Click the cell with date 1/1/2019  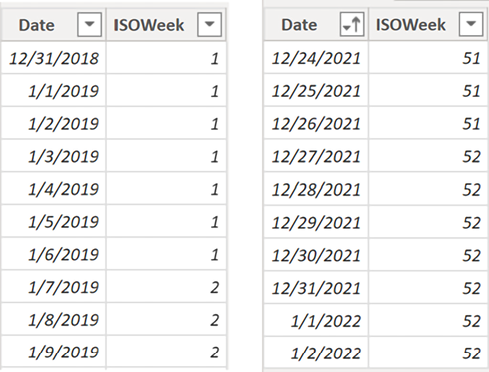pos(54,90)
